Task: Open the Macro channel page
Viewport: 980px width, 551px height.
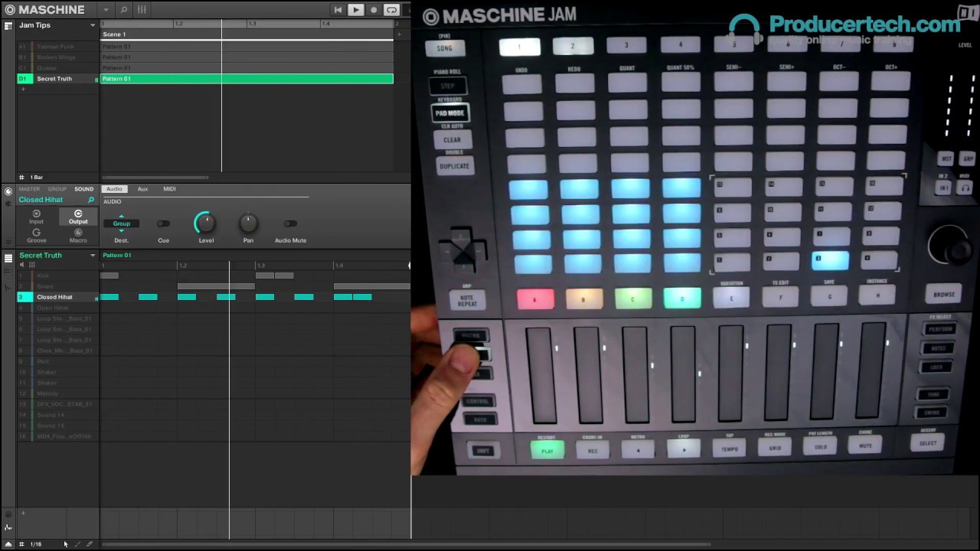Action: coord(78,236)
